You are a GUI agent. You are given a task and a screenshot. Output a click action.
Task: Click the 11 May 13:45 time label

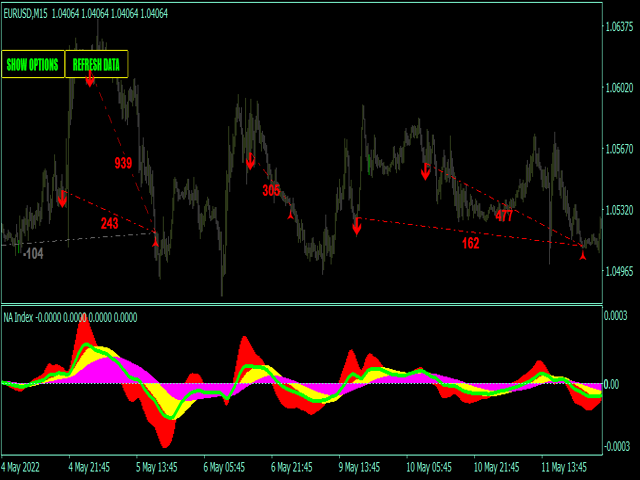tap(564, 467)
